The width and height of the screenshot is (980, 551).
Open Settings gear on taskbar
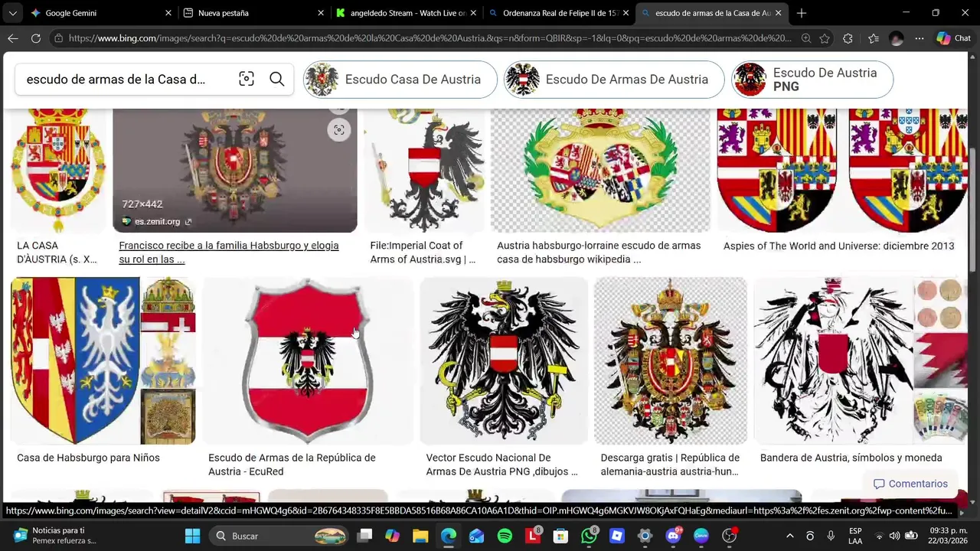[x=645, y=536]
